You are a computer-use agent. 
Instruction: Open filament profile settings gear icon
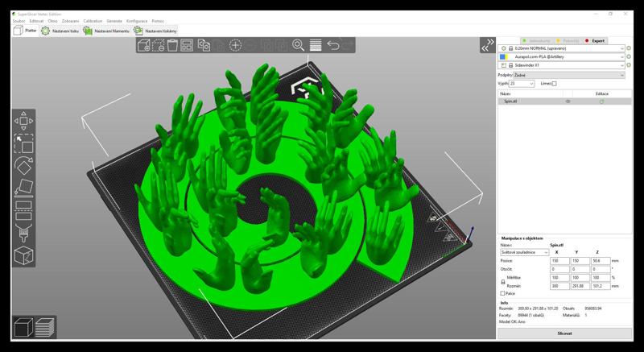coord(629,56)
